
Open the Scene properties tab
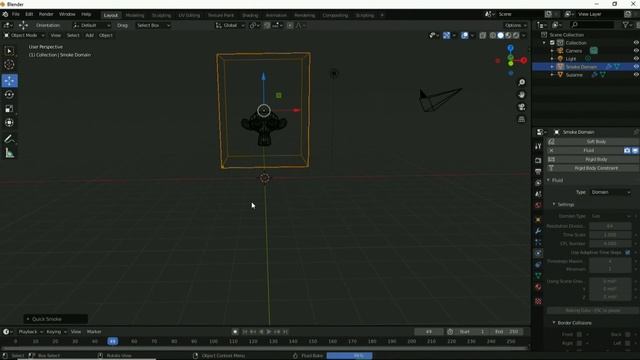[x=538, y=194]
